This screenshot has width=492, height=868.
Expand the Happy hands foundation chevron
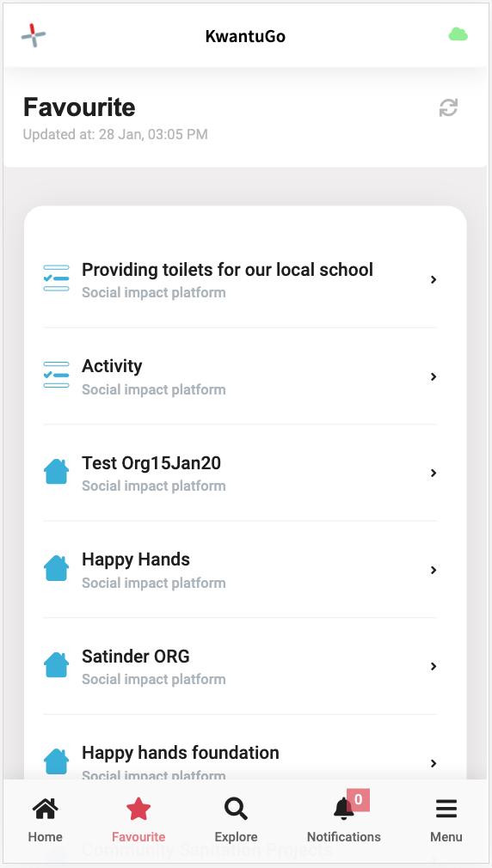pos(434,763)
